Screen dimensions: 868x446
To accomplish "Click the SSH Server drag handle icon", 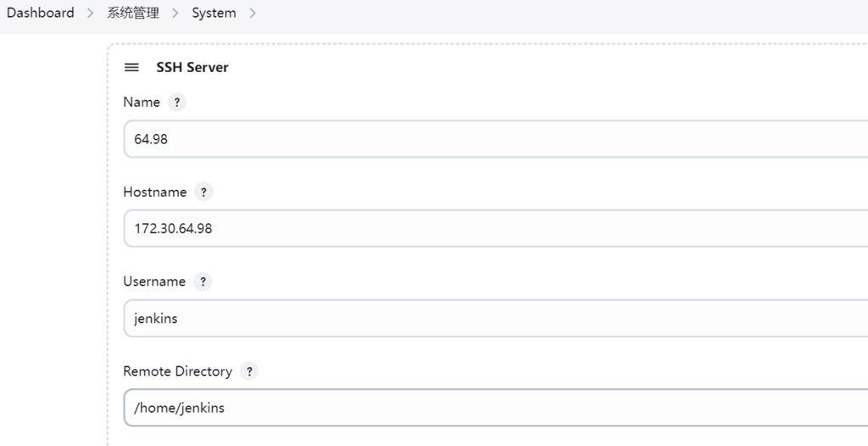I will coord(131,68).
